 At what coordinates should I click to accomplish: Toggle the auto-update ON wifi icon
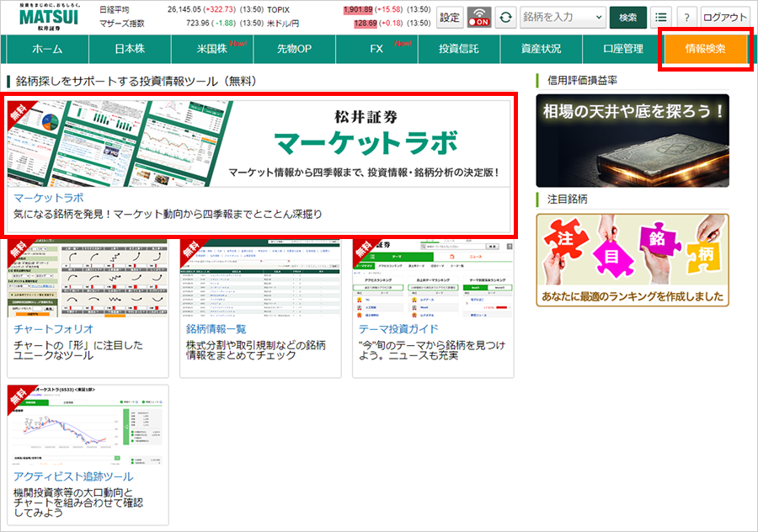tap(479, 18)
